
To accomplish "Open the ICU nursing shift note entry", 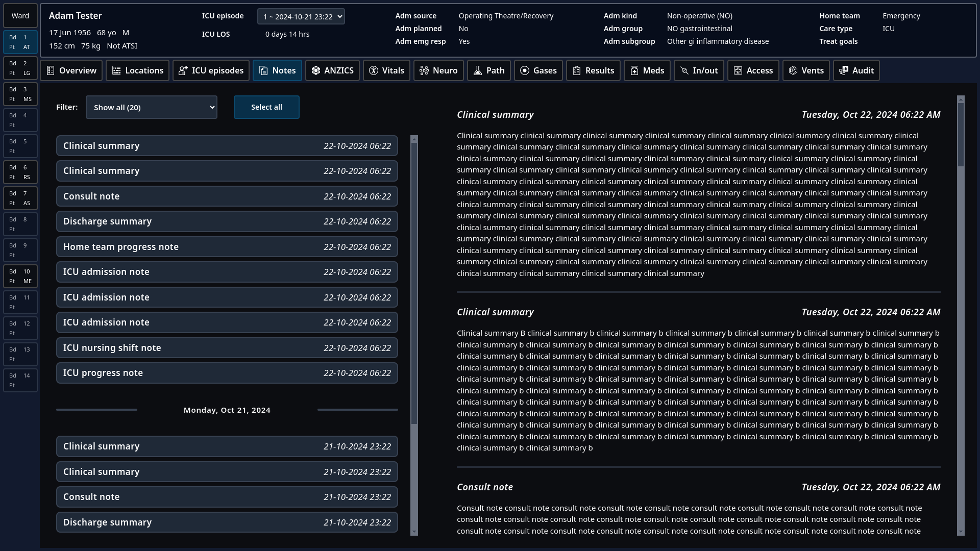I will tap(227, 348).
